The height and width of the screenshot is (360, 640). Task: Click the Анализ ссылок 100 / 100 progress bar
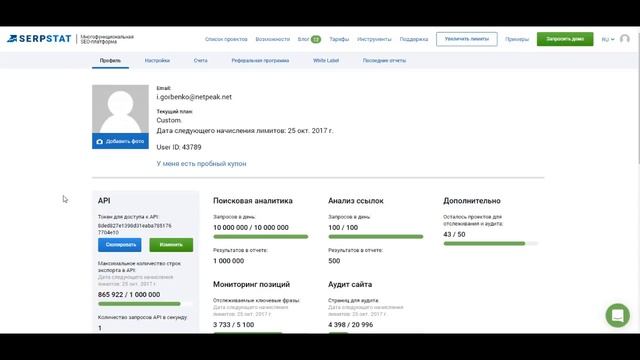(376, 237)
